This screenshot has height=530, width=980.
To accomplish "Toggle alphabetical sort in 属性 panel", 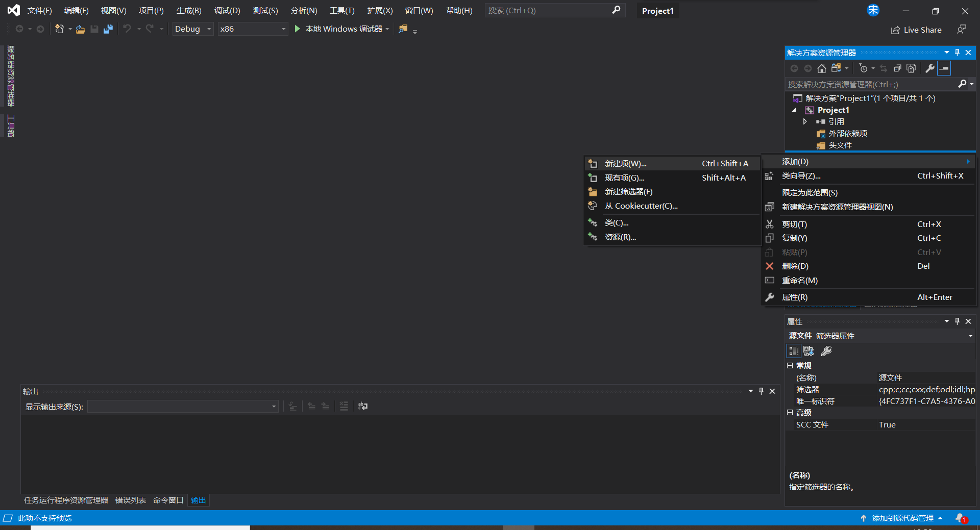I will tap(808, 351).
